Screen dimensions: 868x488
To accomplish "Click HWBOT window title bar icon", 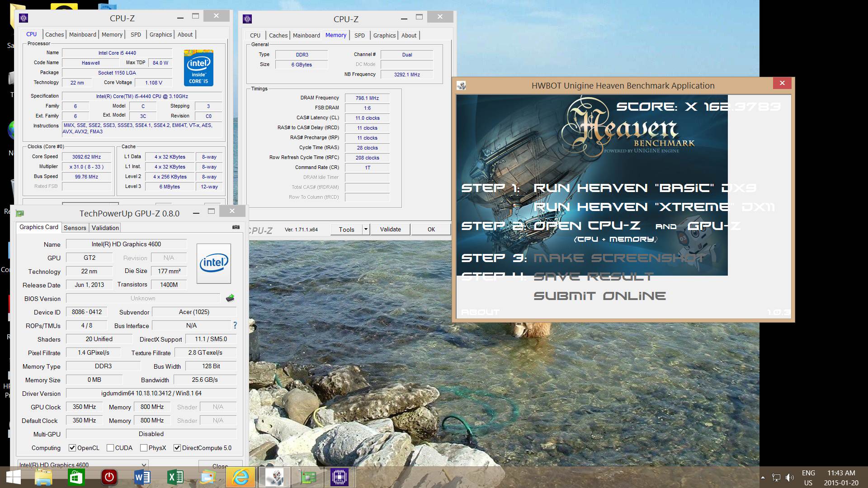I will click(461, 86).
